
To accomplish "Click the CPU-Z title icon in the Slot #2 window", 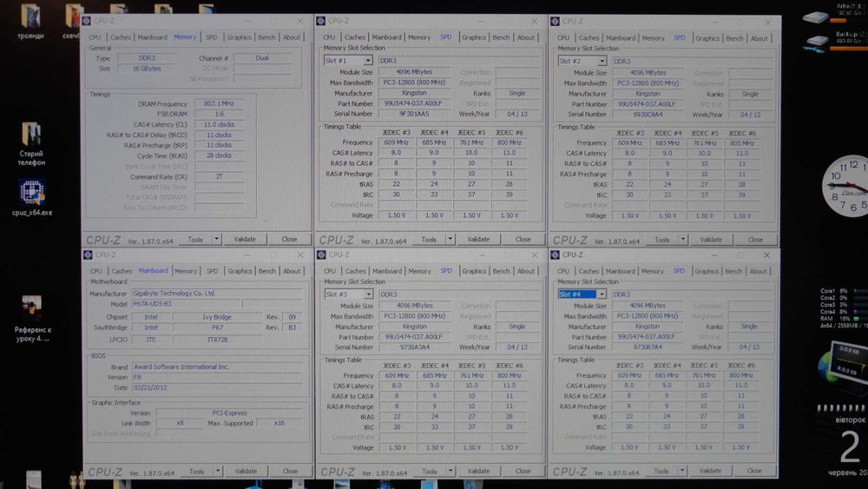I will 555,22.
